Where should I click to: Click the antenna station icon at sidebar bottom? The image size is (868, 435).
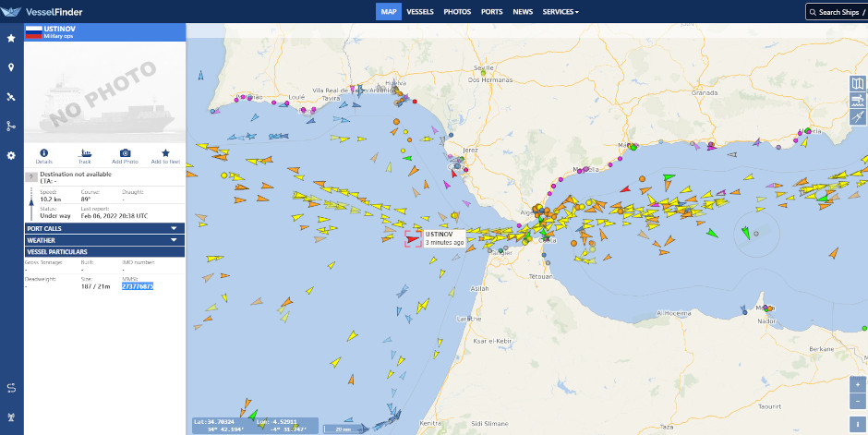click(x=10, y=417)
